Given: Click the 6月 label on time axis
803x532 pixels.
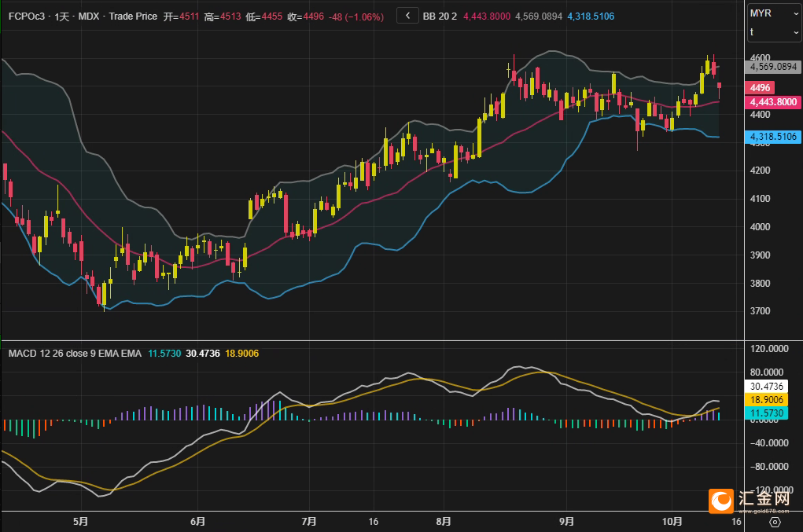Looking at the screenshot, I should point(198,521).
